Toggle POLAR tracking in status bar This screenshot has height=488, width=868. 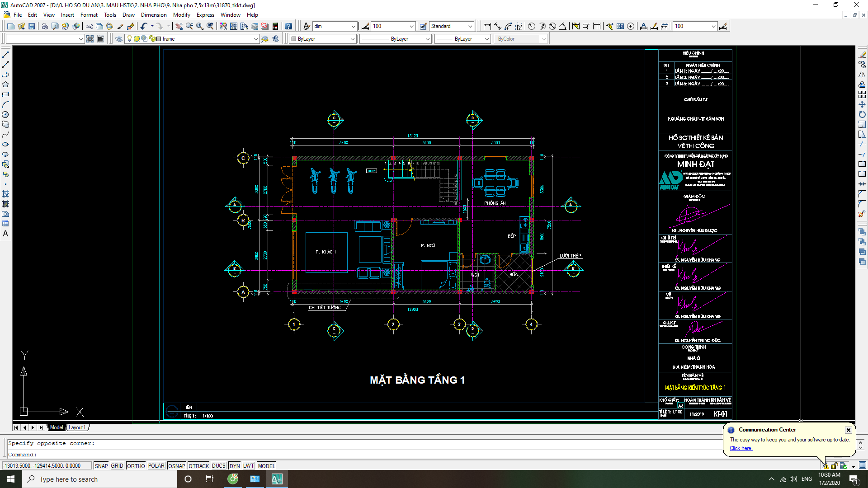(156, 466)
